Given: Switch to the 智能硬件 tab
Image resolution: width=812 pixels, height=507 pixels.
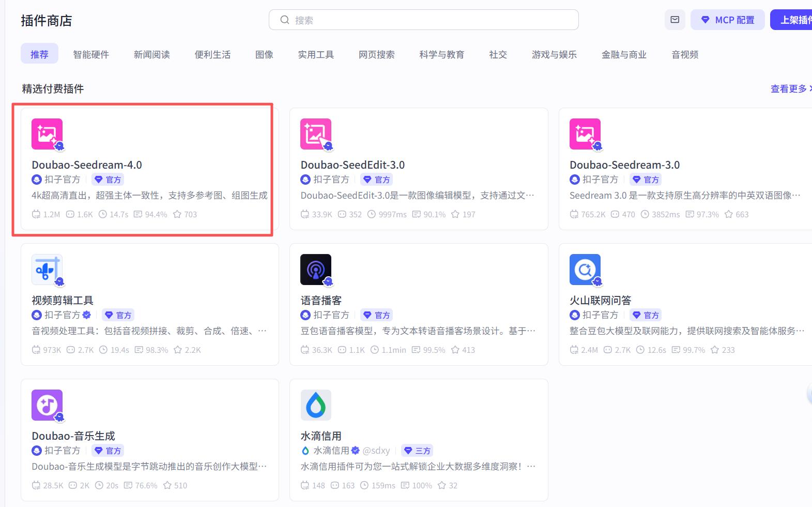Looking at the screenshot, I should pyautogui.click(x=91, y=54).
